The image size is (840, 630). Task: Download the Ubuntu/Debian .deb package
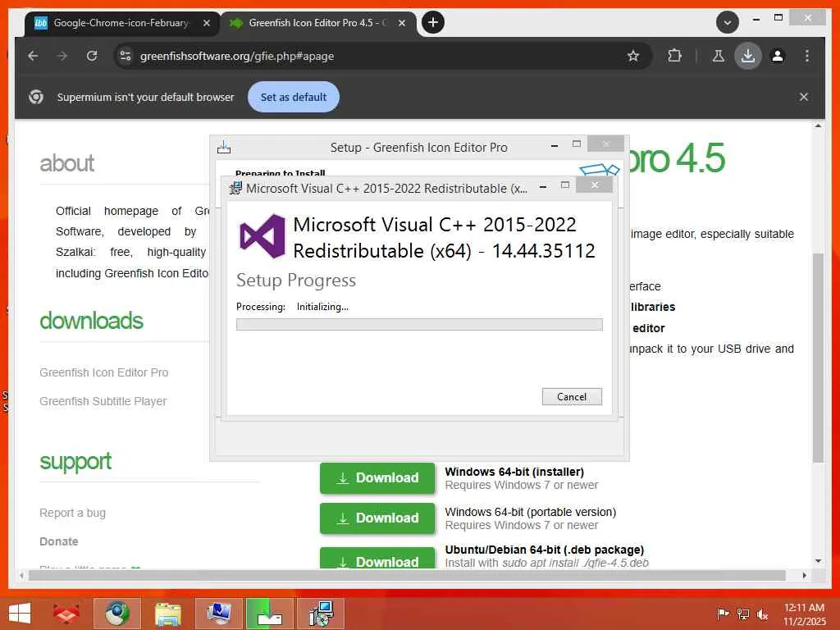tap(377, 558)
